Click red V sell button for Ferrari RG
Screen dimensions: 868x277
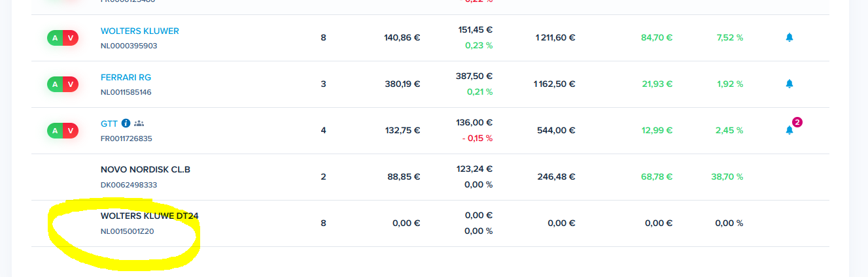tap(71, 84)
